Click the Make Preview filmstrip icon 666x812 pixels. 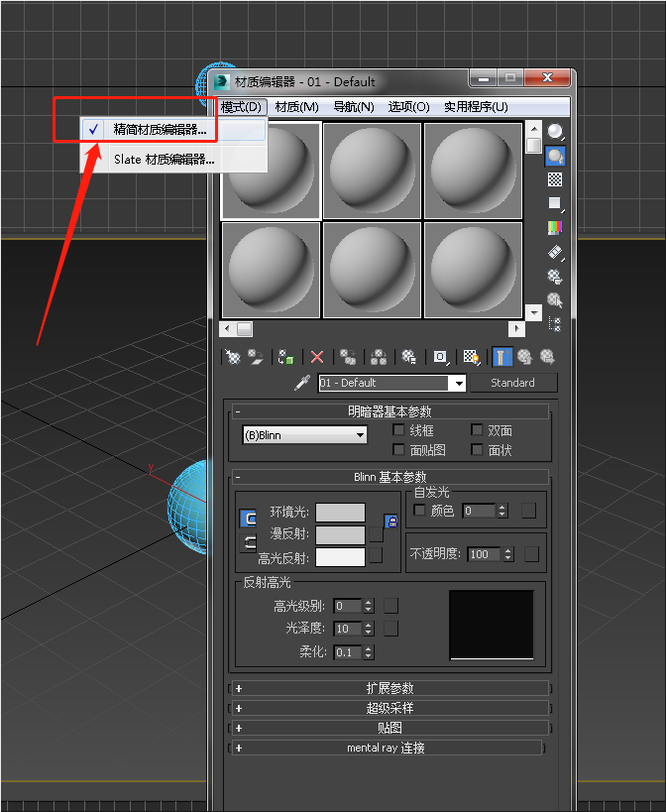[555, 252]
